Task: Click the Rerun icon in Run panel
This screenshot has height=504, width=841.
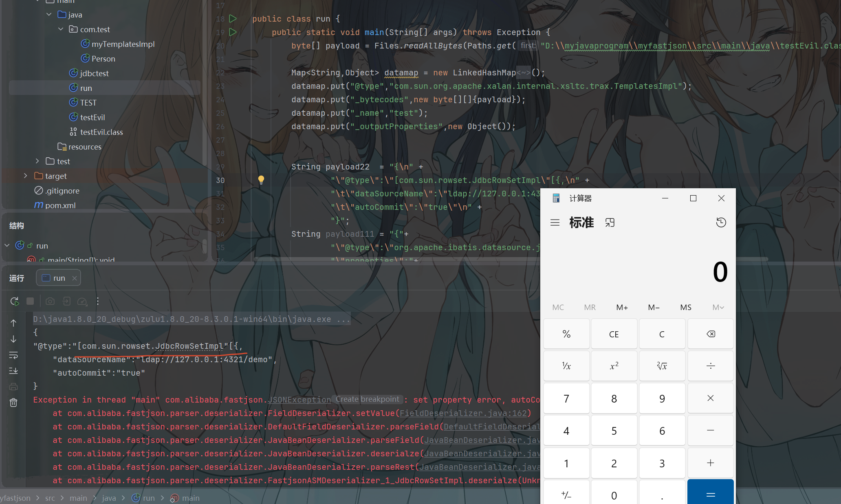Action: pyautogui.click(x=14, y=301)
